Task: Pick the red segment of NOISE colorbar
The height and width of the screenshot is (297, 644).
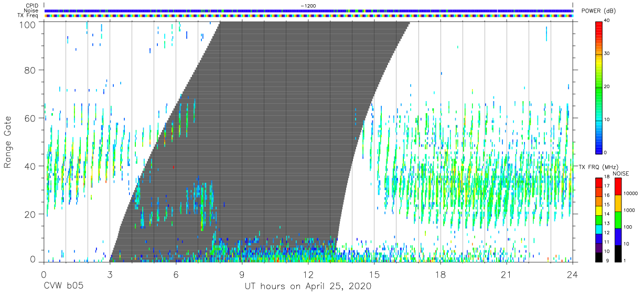Action: click(x=618, y=186)
